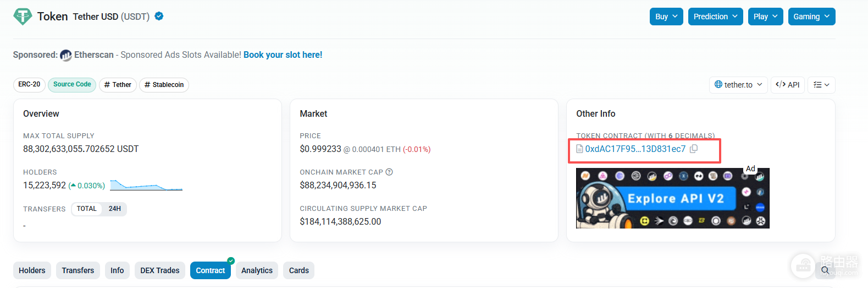Click the max total supply value
This screenshot has height=288, width=868.
81,149
